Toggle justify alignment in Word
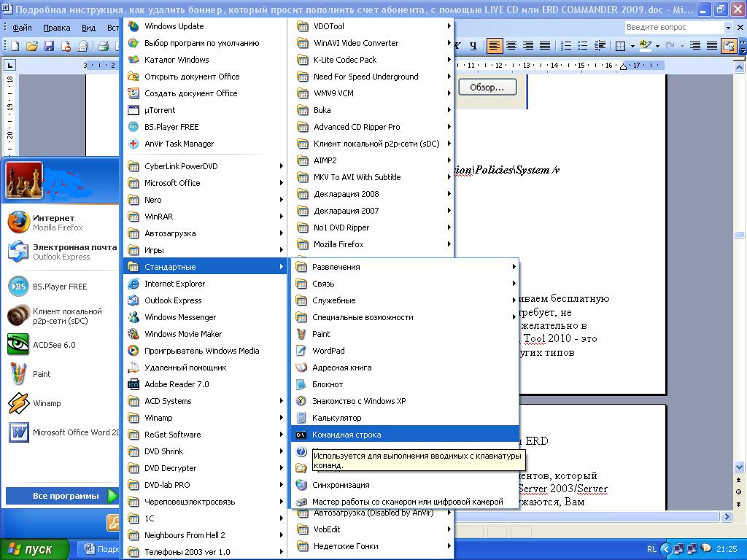Viewport: 747px width, 560px height. 544,46
